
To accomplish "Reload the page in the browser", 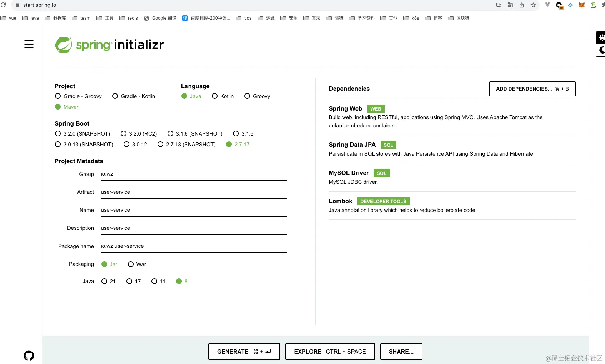I will 4,5.
